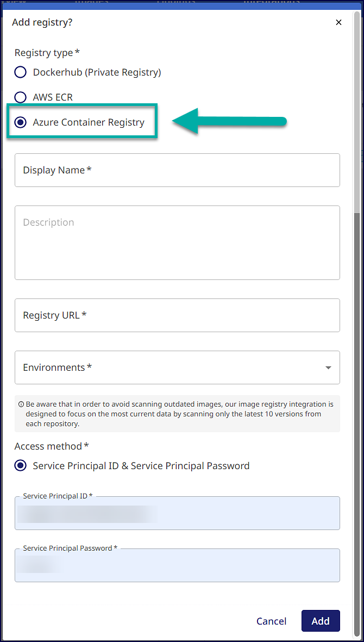Pick Service Principal ID & Password access method
This screenshot has width=364, height=642.
coord(20,466)
